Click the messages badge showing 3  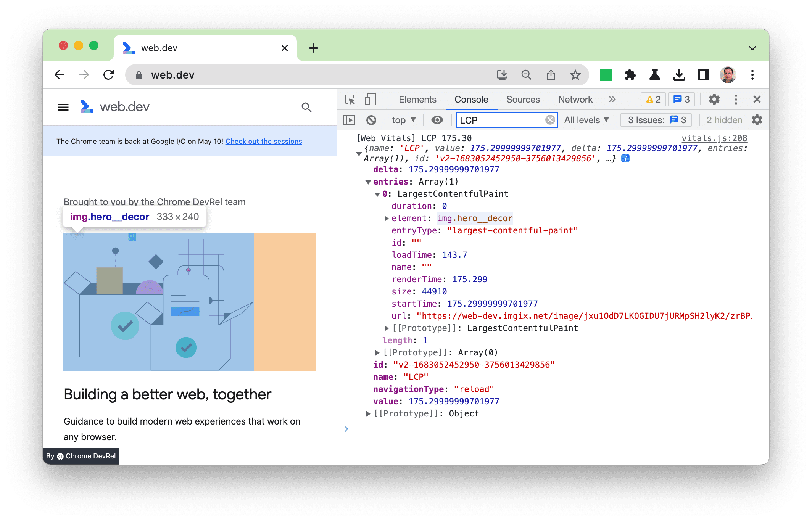(x=680, y=99)
